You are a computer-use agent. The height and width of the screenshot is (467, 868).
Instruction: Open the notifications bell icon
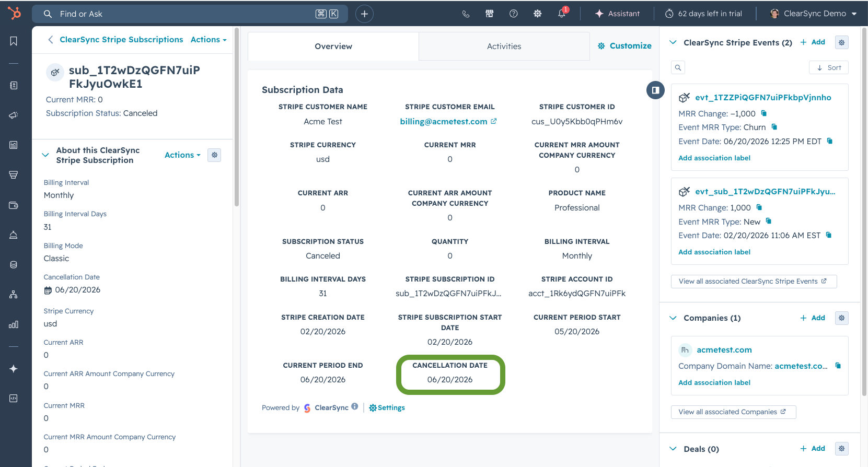(x=562, y=14)
